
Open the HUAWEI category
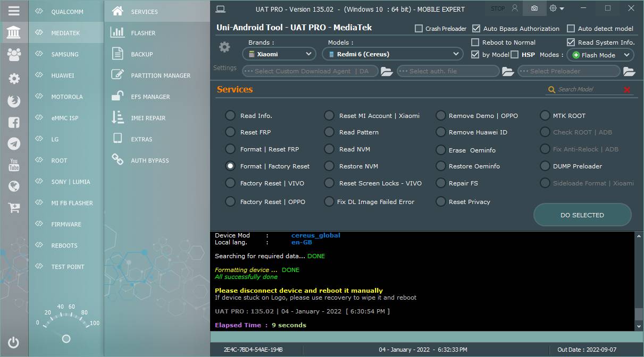(x=66, y=75)
